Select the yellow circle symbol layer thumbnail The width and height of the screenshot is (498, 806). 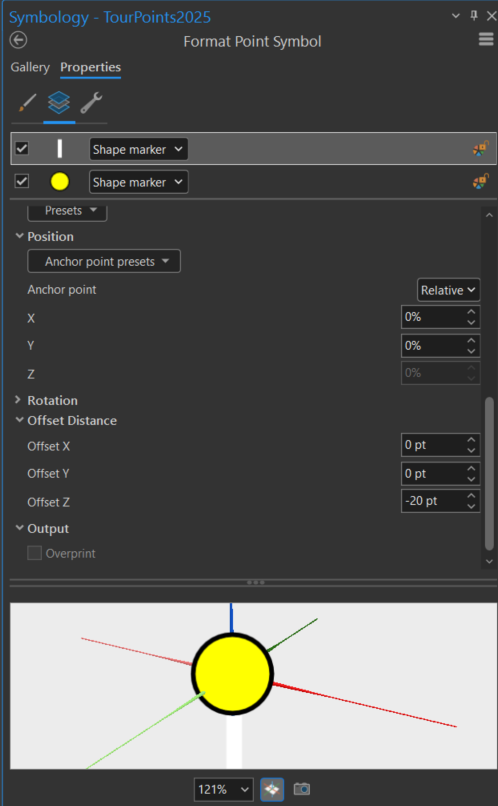[x=60, y=181]
